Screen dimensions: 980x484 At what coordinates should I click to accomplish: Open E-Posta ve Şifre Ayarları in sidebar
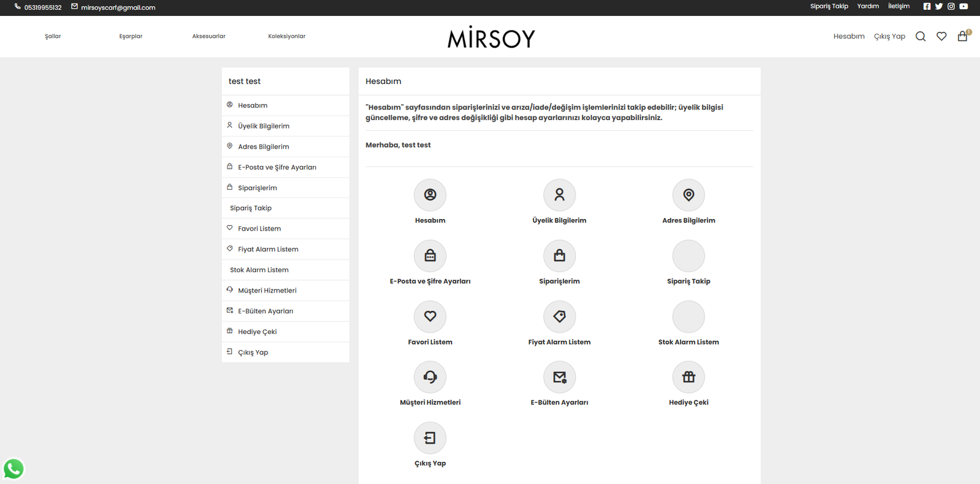coord(277,167)
